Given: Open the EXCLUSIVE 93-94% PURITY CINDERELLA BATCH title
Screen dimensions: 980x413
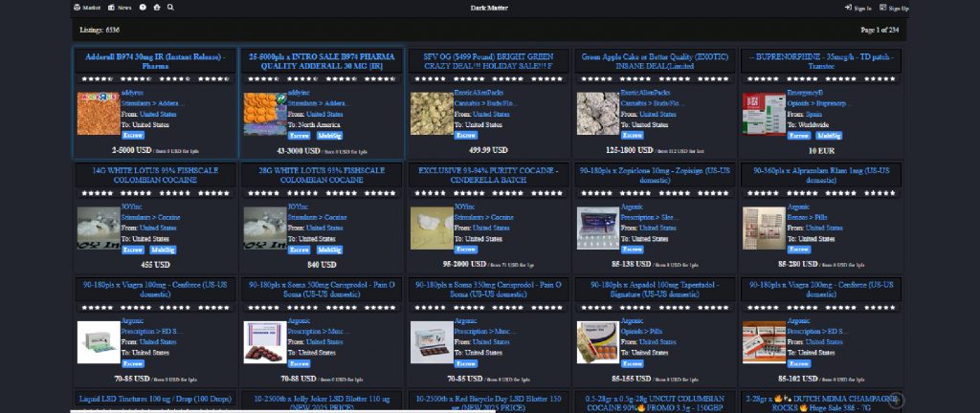Looking at the screenshot, I should point(488,175).
